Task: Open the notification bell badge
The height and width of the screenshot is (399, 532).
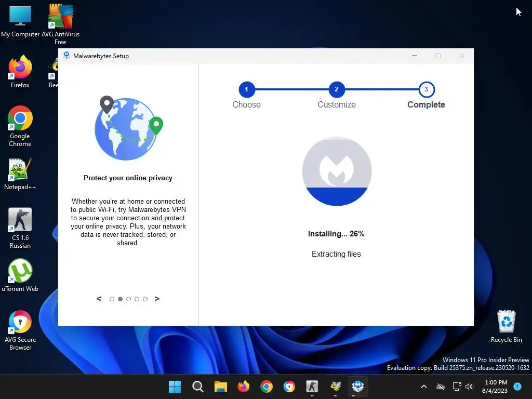Action: pos(517,387)
